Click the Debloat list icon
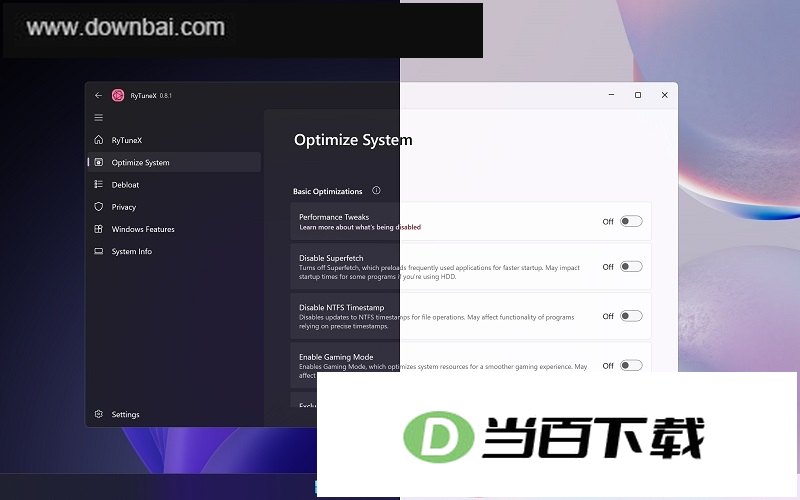The width and height of the screenshot is (800, 500). [98, 184]
